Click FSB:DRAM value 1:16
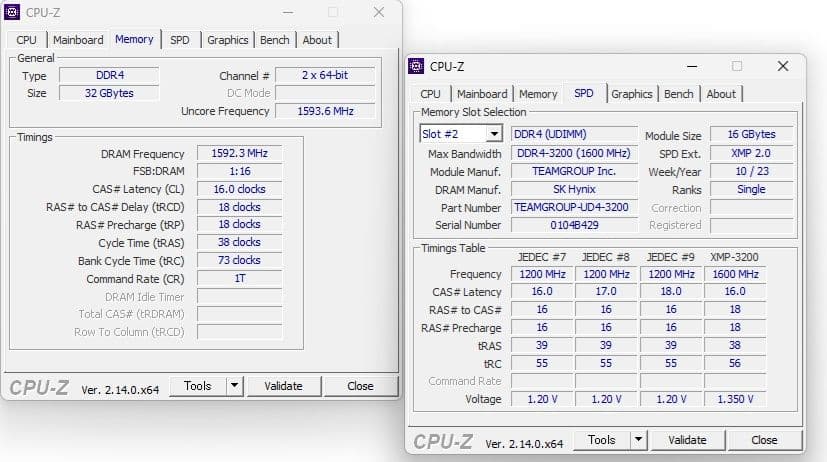Screen dimensions: 827x462 pos(239,171)
